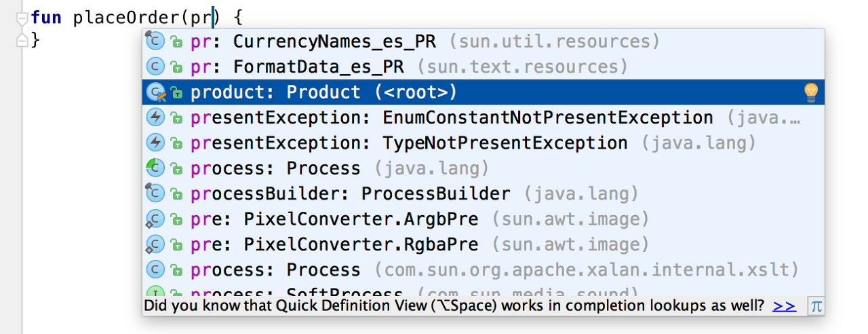Click green lock icon on xalan Process row

coord(176,271)
